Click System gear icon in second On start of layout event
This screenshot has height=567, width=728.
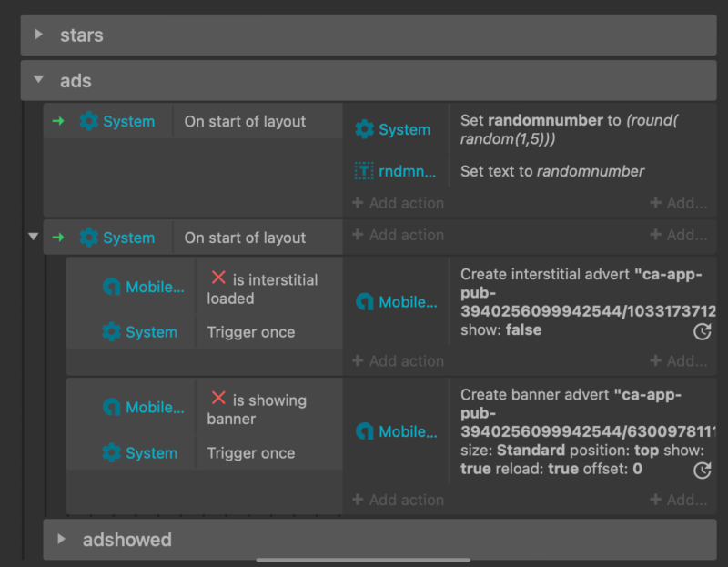pos(88,238)
